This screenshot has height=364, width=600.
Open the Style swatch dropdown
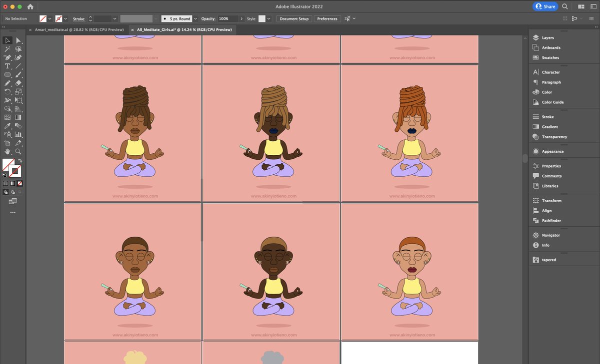pyautogui.click(x=269, y=18)
